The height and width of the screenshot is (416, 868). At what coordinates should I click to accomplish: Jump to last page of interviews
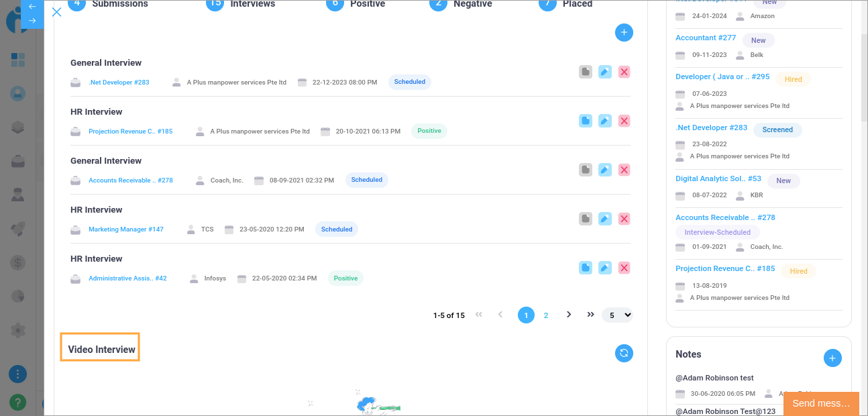(x=590, y=315)
